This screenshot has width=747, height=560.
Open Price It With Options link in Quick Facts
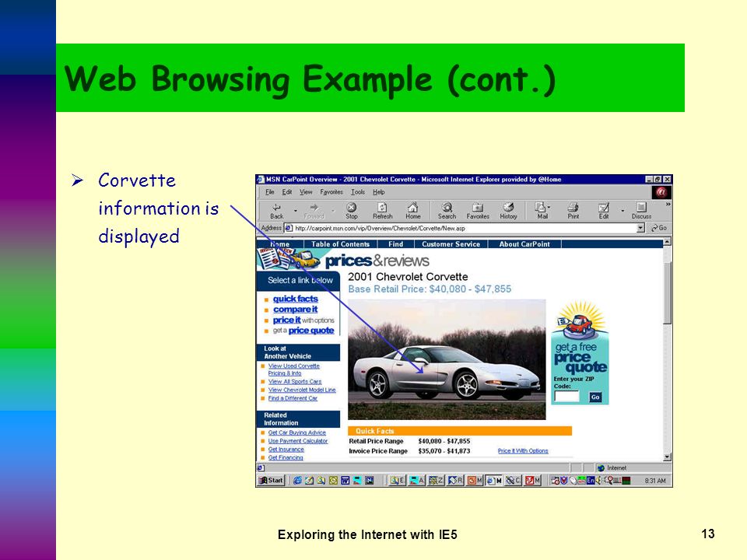point(523,450)
